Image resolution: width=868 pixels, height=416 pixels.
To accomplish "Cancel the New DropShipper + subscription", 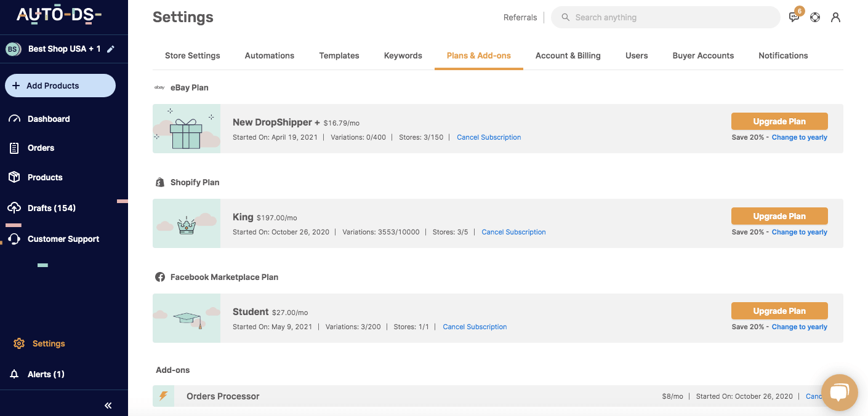I will [x=489, y=137].
